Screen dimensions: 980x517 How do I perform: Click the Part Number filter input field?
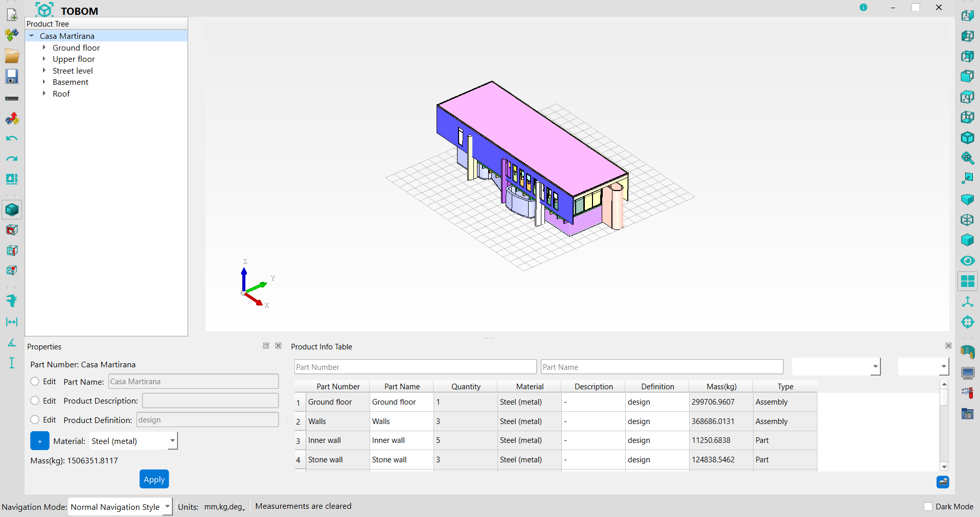(x=415, y=367)
